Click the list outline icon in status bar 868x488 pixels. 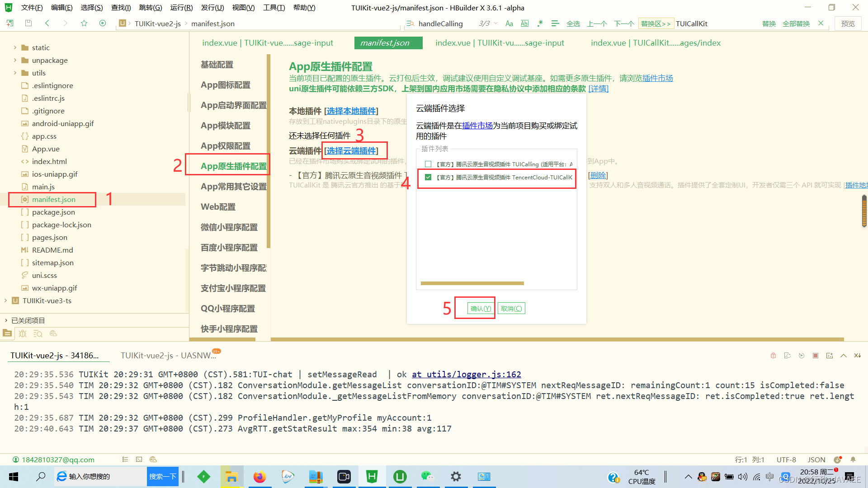(x=125, y=460)
